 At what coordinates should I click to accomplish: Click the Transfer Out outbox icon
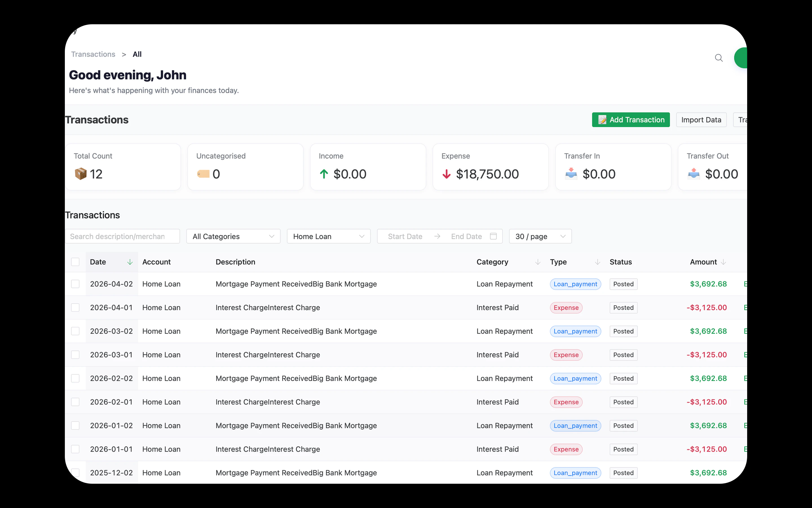[694, 174]
